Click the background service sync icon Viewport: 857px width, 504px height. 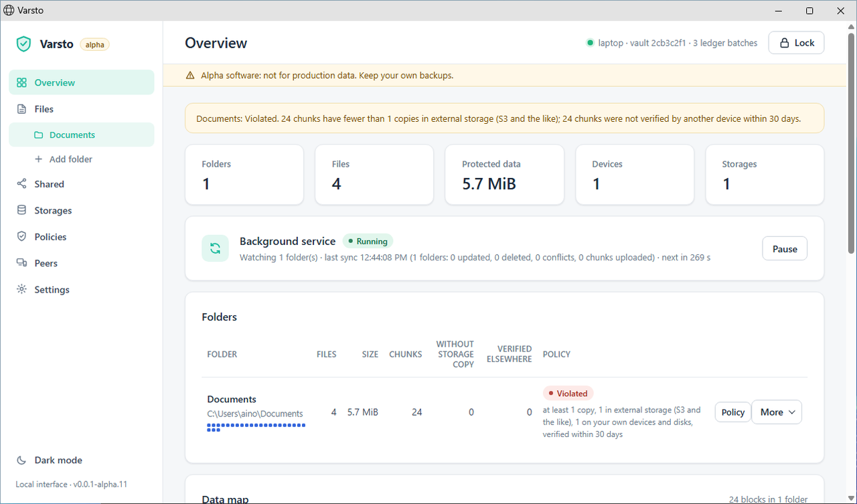click(x=215, y=248)
